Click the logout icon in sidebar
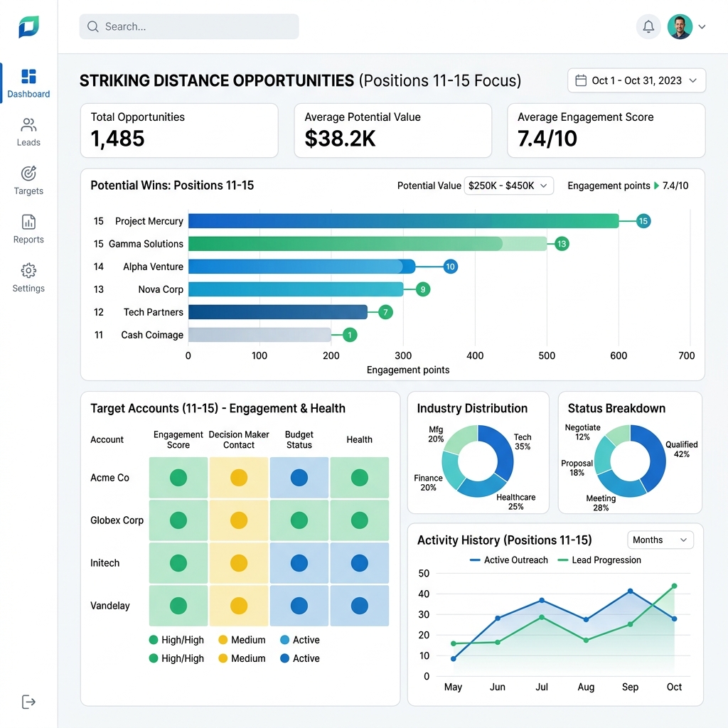728x728 pixels. click(28, 702)
